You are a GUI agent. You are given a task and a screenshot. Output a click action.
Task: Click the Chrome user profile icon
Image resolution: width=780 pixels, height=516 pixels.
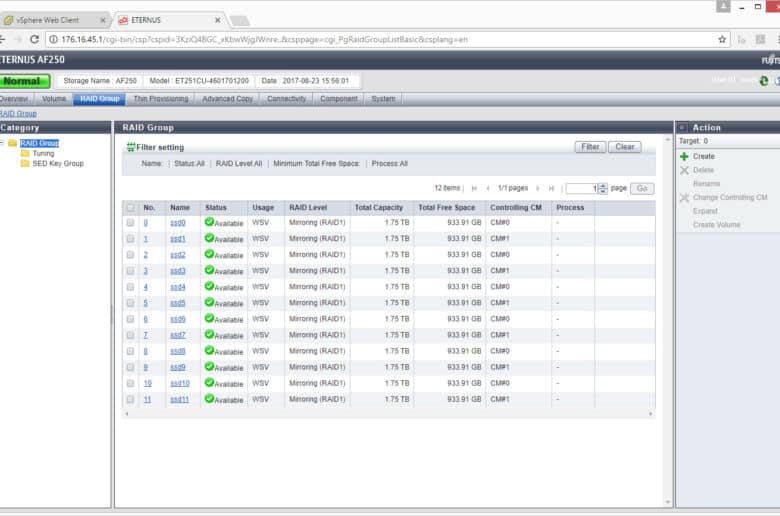723,6
